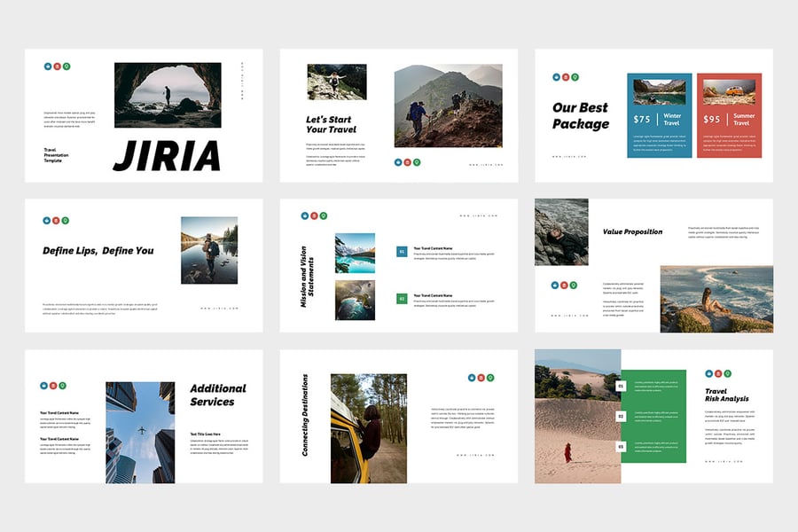
Task: Open the cave silhouette photo on title slide
Action: [168, 95]
